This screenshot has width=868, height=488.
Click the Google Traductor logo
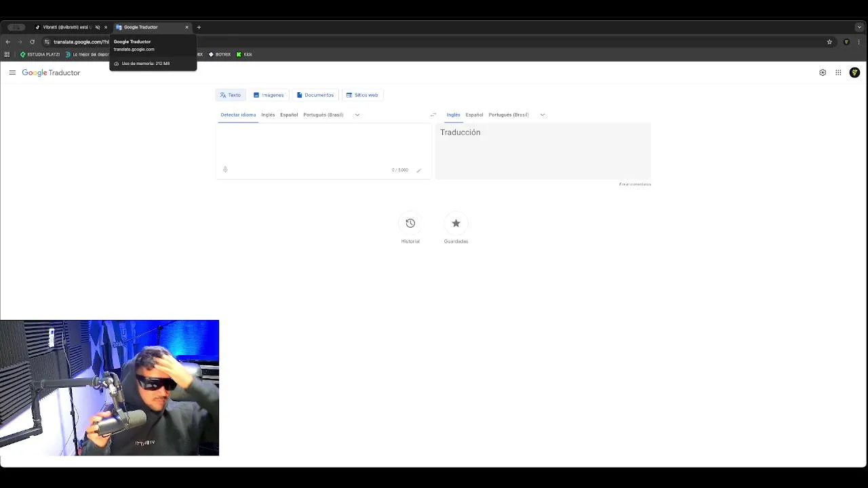point(51,73)
